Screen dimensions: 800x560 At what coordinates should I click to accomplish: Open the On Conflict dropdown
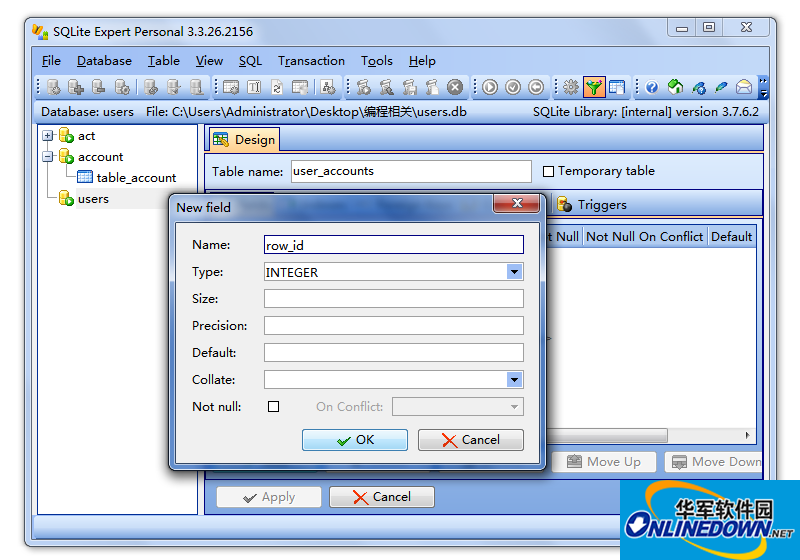point(458,406)
